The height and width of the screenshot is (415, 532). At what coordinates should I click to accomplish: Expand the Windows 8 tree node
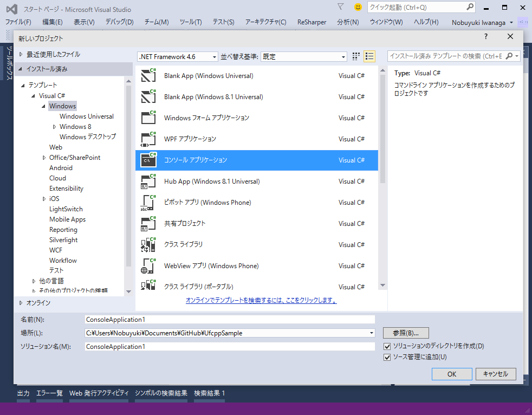point(54,127)
